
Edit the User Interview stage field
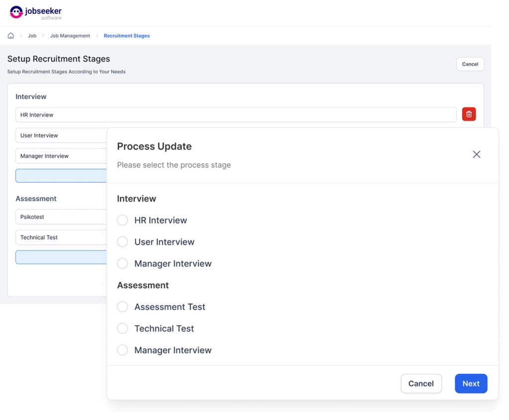click(x=61, y=135)
